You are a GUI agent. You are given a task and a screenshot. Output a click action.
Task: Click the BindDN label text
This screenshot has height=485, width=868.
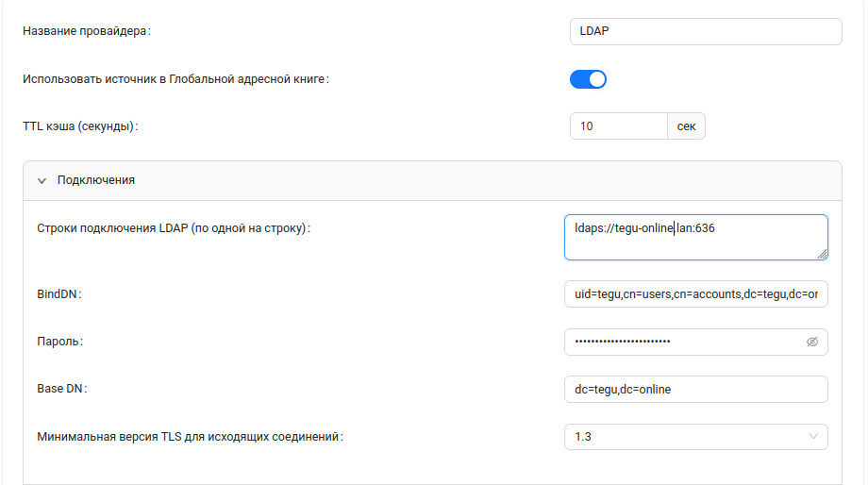click(59, 294)
